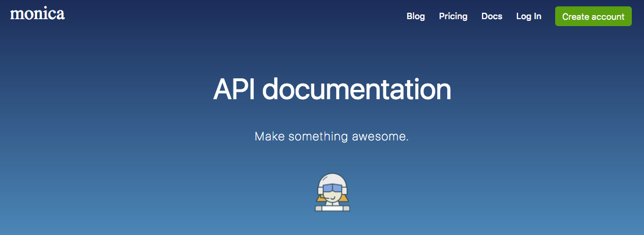The height and width of the screenshot is (235, 644).
Task: Open the Docs link
Action: [x=492, y=16]
